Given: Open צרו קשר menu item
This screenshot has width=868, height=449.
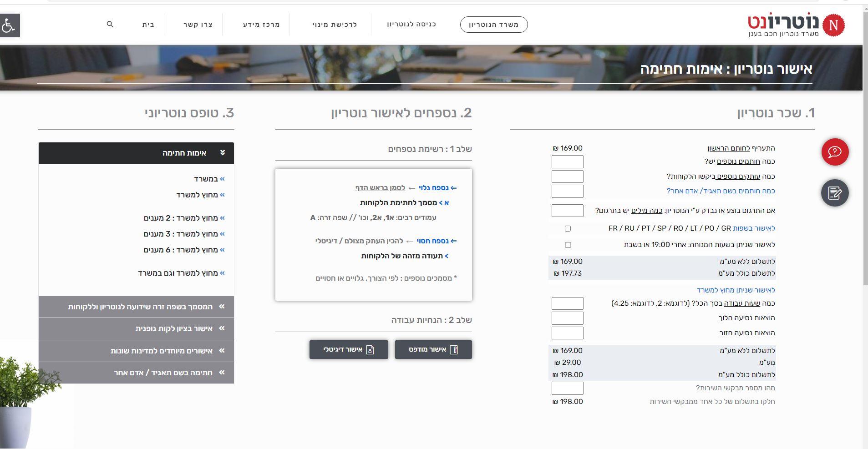Looking at the screenshot, I should point(198,25).
